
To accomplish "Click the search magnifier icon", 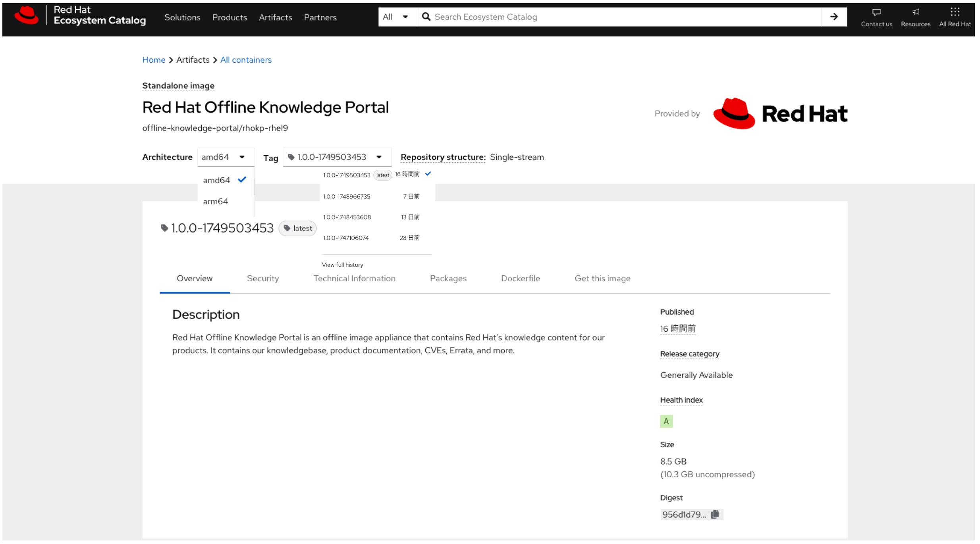I will pos(426,17).
